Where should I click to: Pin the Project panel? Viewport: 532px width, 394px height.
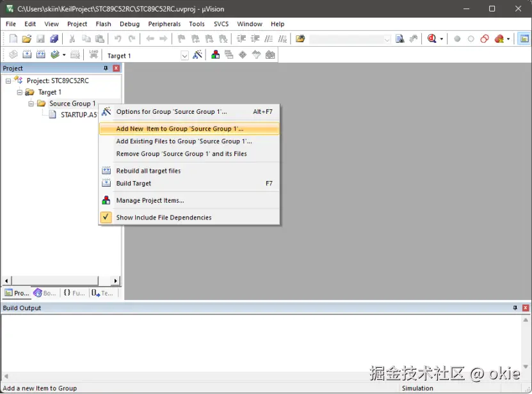[106, 68]
